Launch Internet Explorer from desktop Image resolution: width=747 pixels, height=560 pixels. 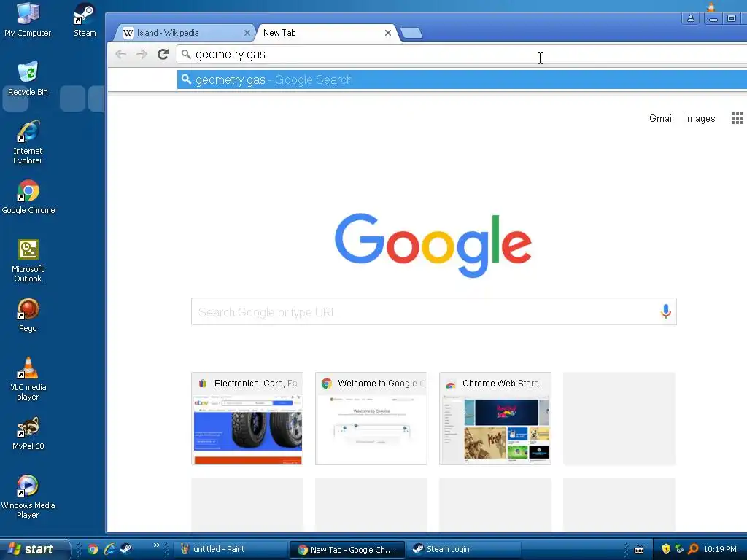click(28, 143)
